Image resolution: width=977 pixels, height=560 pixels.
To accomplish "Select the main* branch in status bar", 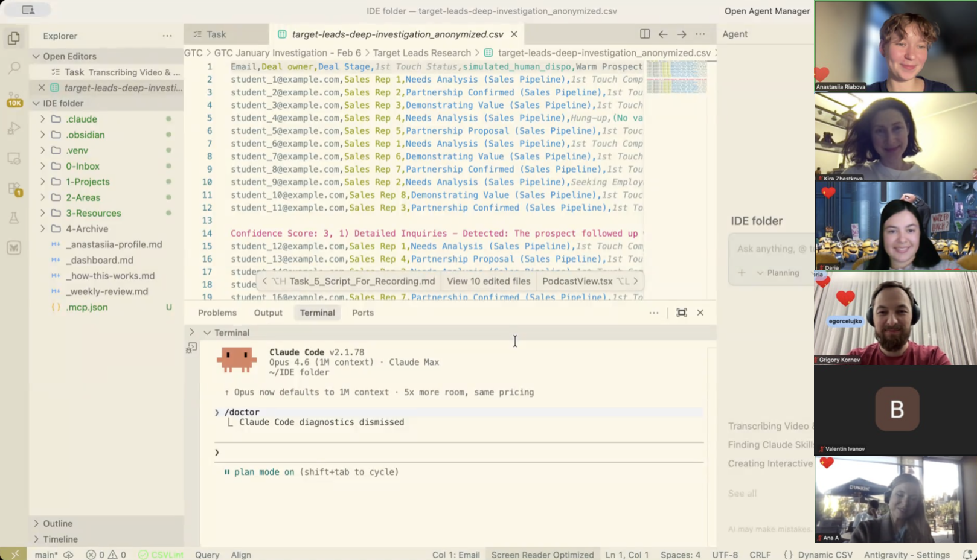I will (46, 555).
